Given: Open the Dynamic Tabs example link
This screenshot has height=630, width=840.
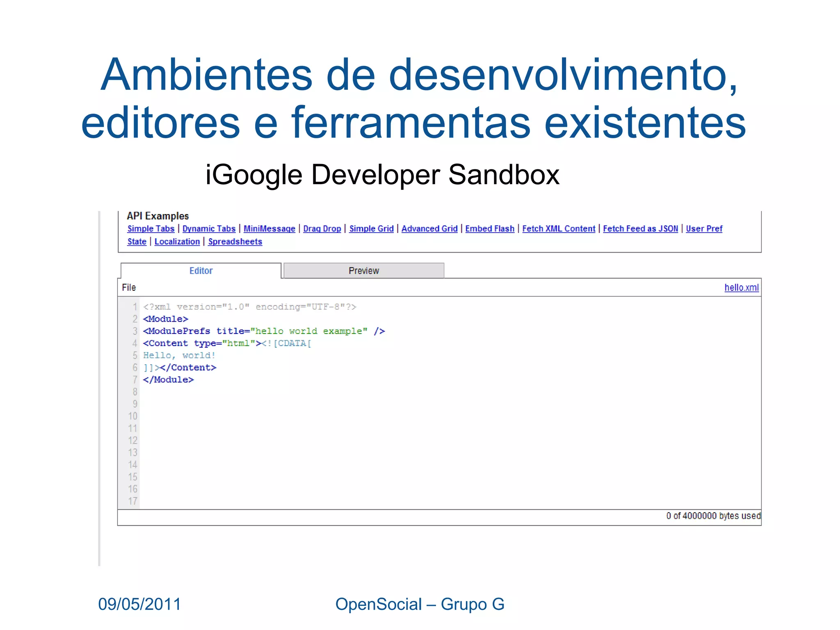Looking at the screenshot, I should 209,228.
